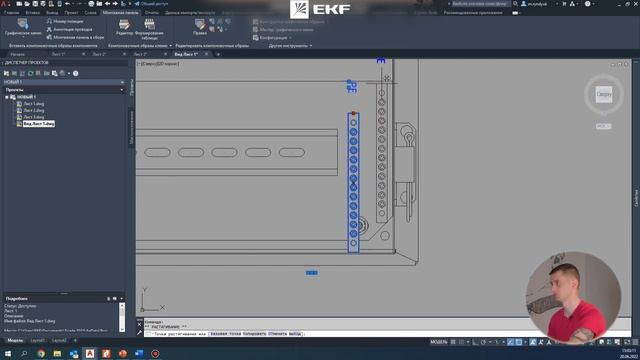Switch to the Схема ribbon tab
640x360 pixels.
[x=90, y=13]
